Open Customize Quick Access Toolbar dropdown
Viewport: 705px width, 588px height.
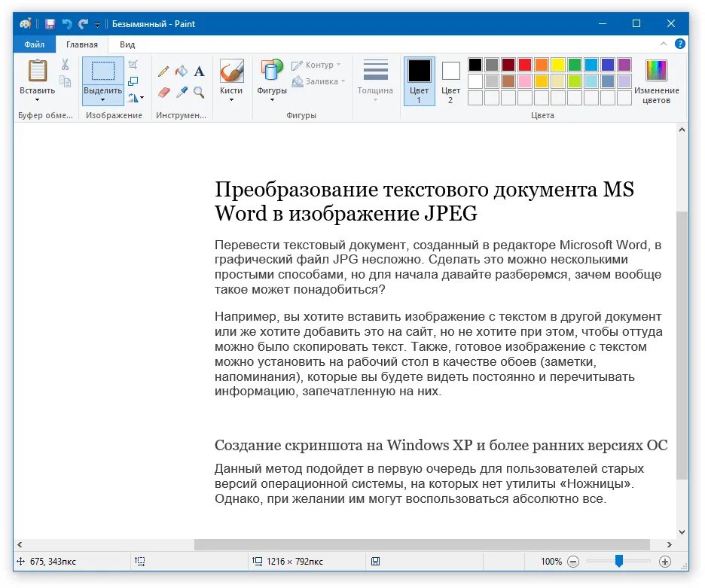tap(98, 25)
